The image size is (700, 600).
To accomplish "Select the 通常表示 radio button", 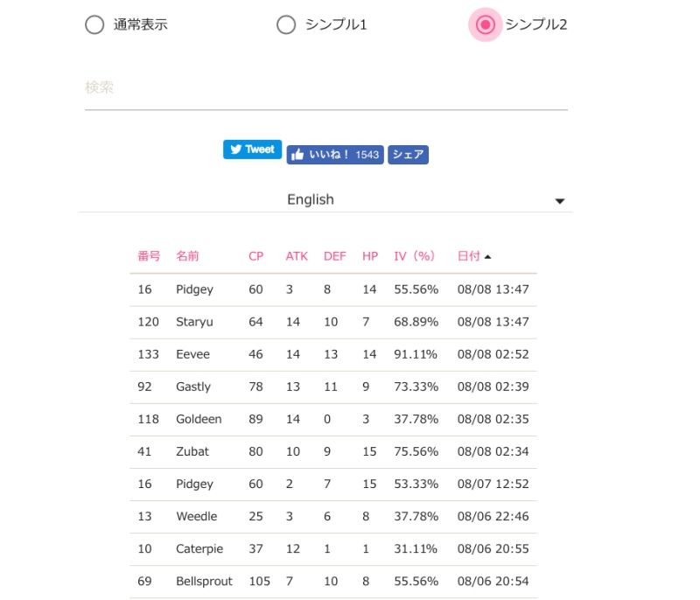I will (94, 25).
